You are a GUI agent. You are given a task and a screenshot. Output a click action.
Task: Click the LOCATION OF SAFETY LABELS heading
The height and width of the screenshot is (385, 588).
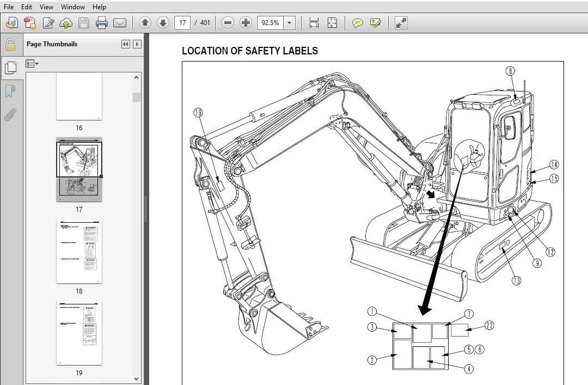point(250,51)
